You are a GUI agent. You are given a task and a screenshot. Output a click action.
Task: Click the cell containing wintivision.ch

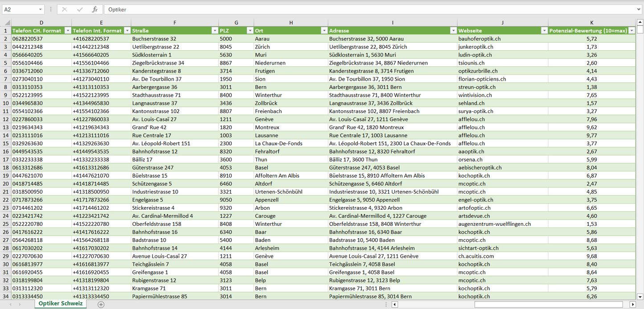coord(475,95)
